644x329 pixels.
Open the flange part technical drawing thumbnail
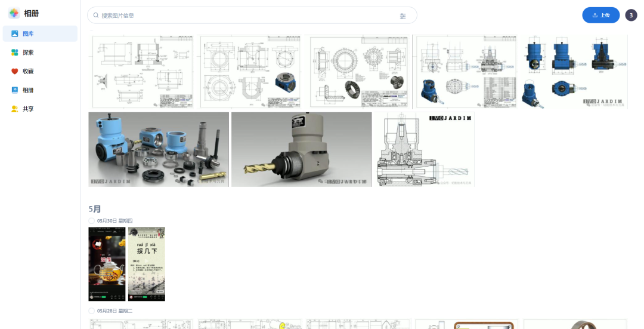(143, 72)
